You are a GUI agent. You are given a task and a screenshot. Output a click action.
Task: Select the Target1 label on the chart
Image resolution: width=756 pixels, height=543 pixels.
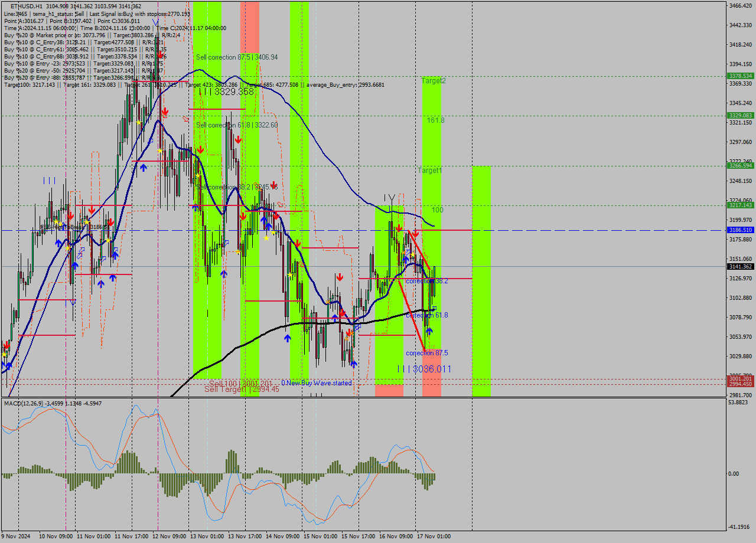pos(430,171)
